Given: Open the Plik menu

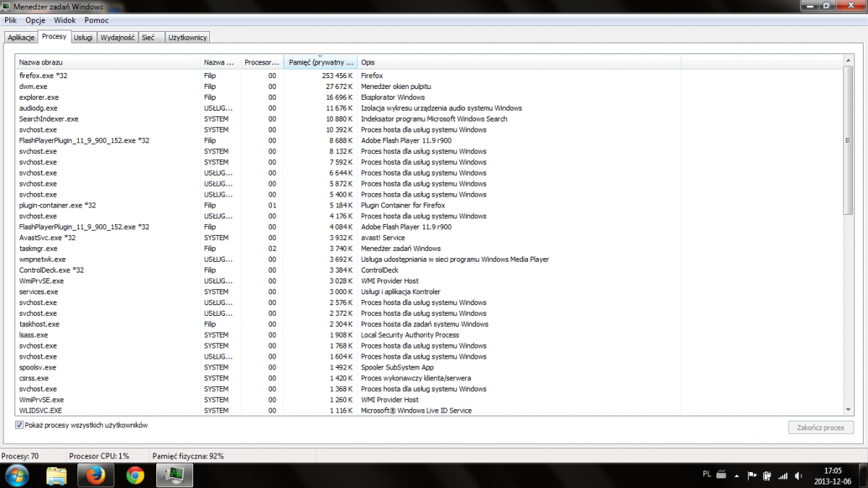Looking at the screenshot, I should click(x=10, y=20).
